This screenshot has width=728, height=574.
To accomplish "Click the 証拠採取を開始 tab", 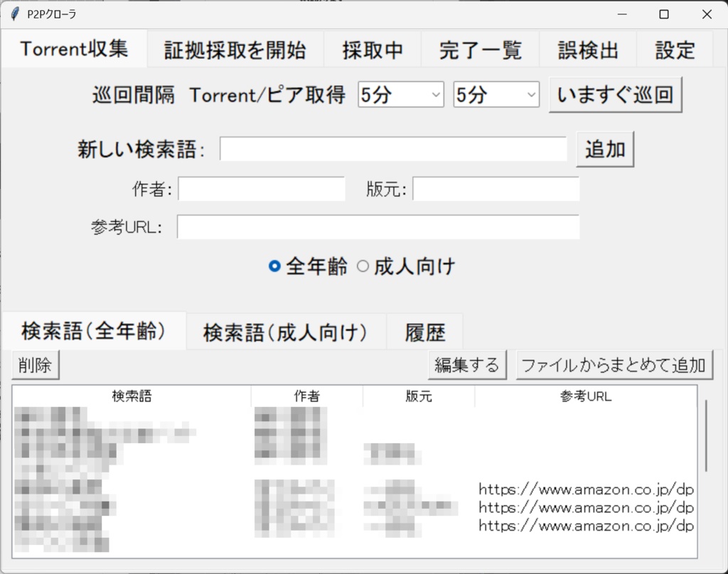I will (x=235, y=49).
